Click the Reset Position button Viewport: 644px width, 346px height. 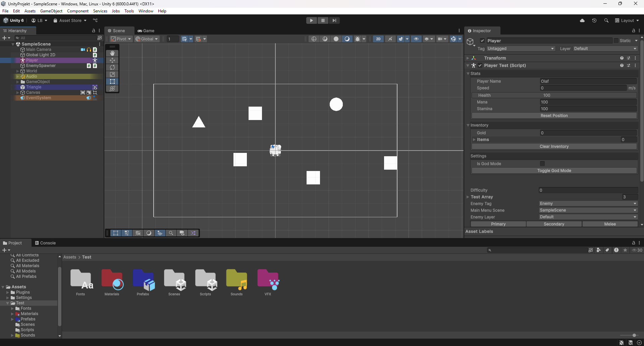coord(554,116)
